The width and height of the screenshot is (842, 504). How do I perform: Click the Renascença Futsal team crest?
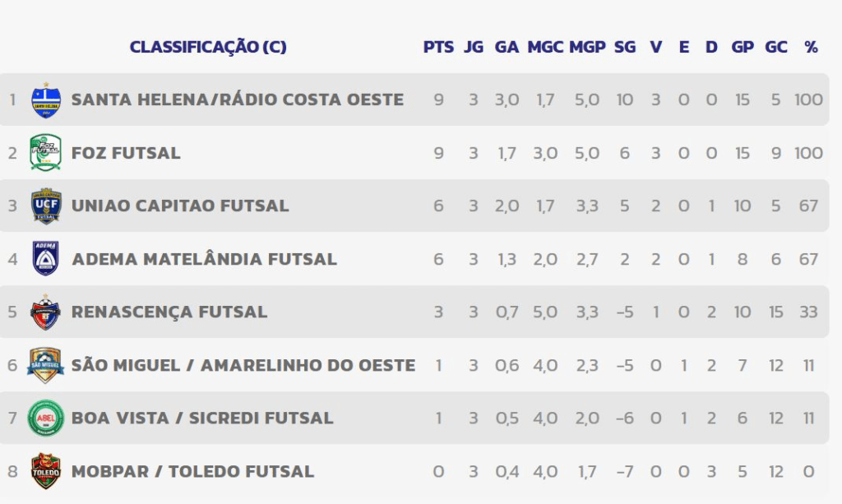click(45, 312)
